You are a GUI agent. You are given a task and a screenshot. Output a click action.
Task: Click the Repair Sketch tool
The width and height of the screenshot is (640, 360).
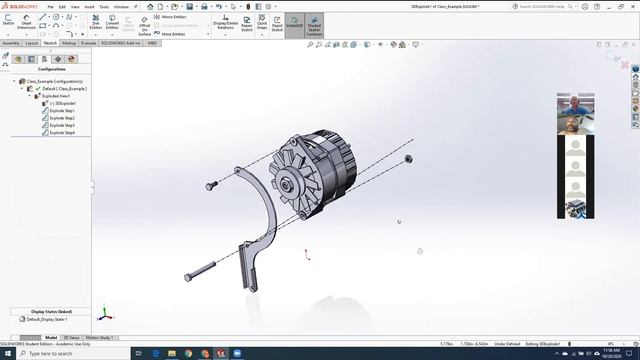[x=247, y=24]
